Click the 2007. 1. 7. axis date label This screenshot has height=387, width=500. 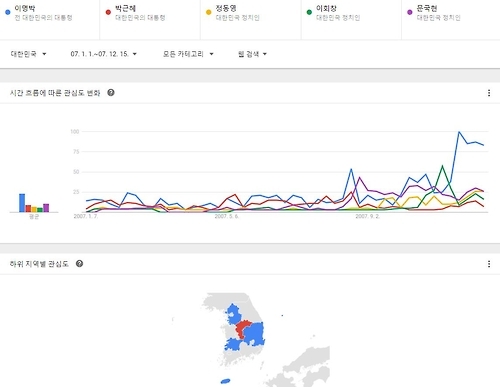click(86, 216)
